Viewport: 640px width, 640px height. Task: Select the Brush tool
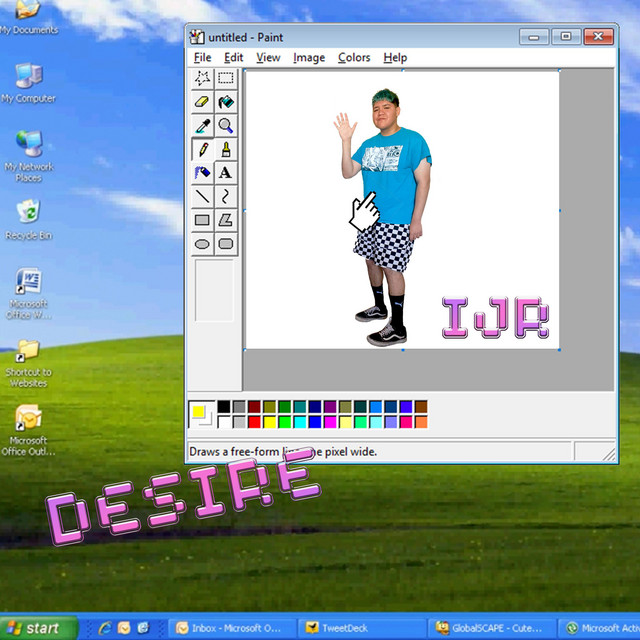point(226,149)
